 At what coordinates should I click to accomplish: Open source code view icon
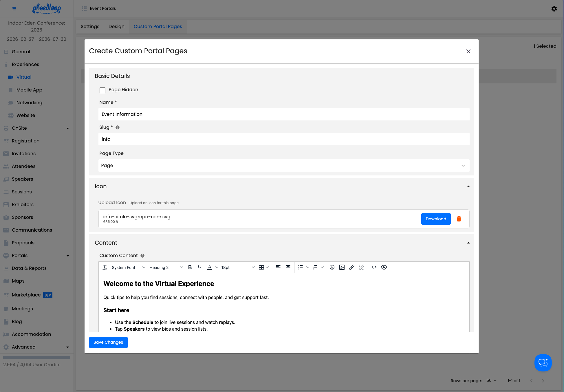pos(374,267)
